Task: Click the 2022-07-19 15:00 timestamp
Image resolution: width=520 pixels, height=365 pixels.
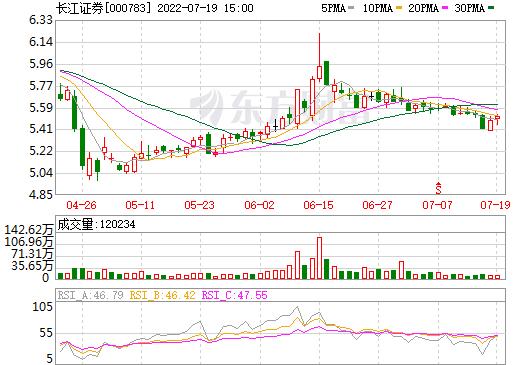Action: pyautogui.click(x=205, y=8)
